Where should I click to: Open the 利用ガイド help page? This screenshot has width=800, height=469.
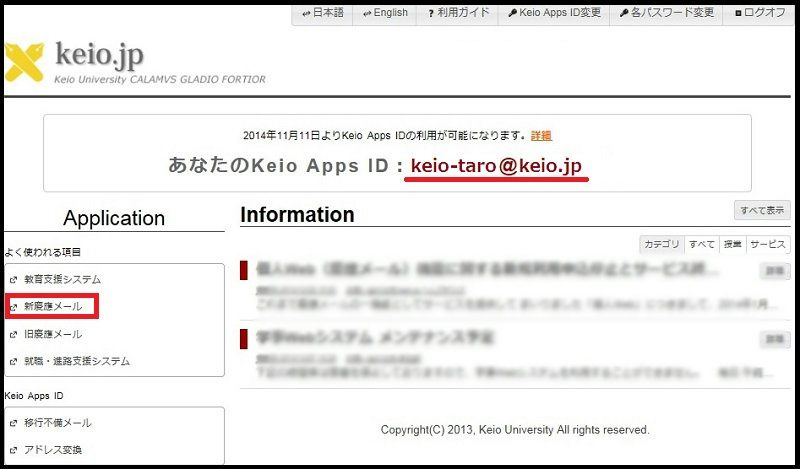tap(456, 13)
